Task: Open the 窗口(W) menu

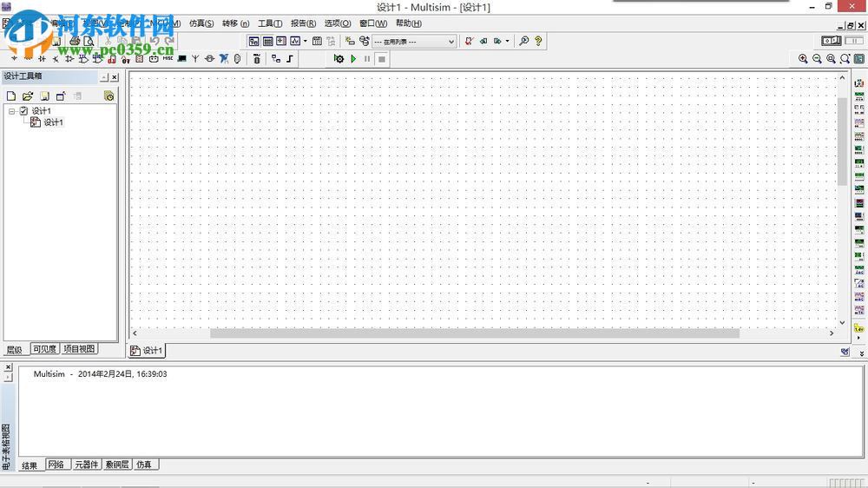Action: [373, 23]
